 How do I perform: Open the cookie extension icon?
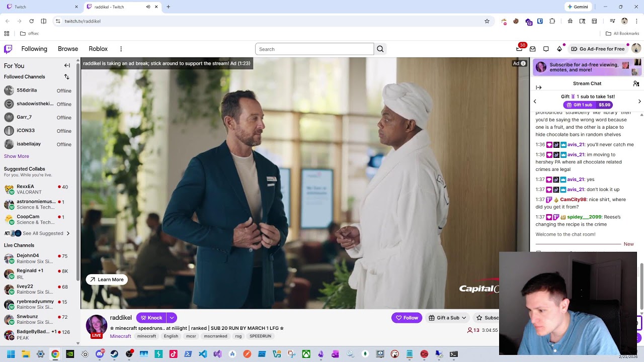516,21
